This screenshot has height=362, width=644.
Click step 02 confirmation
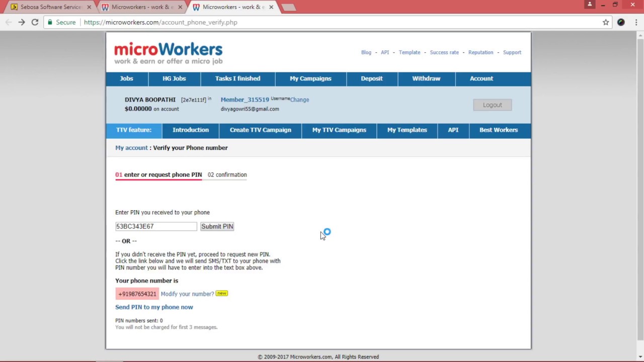(x=227, y=175)
